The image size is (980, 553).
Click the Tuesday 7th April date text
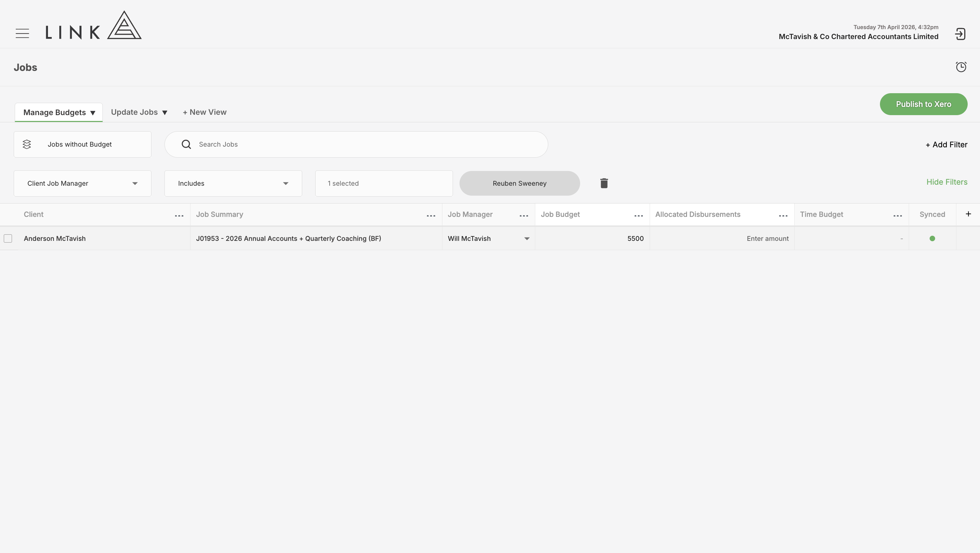[896, 27]
